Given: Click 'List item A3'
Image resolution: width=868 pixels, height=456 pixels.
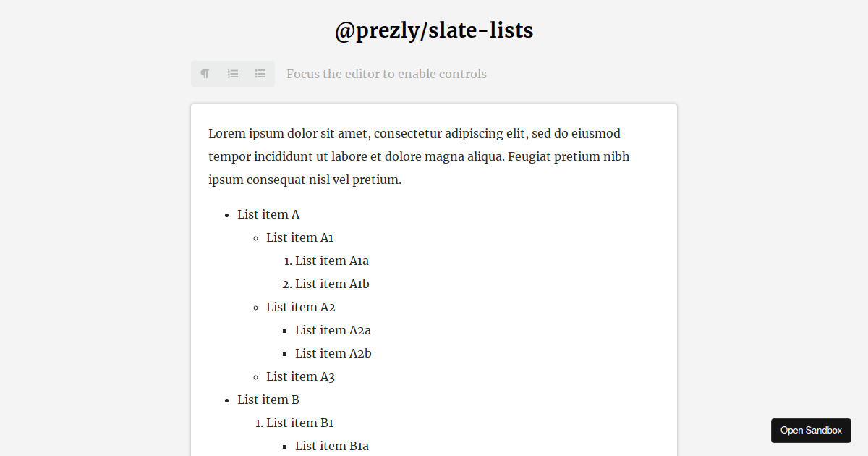Looking at the screenshot, I should click(x=300, y=376).
